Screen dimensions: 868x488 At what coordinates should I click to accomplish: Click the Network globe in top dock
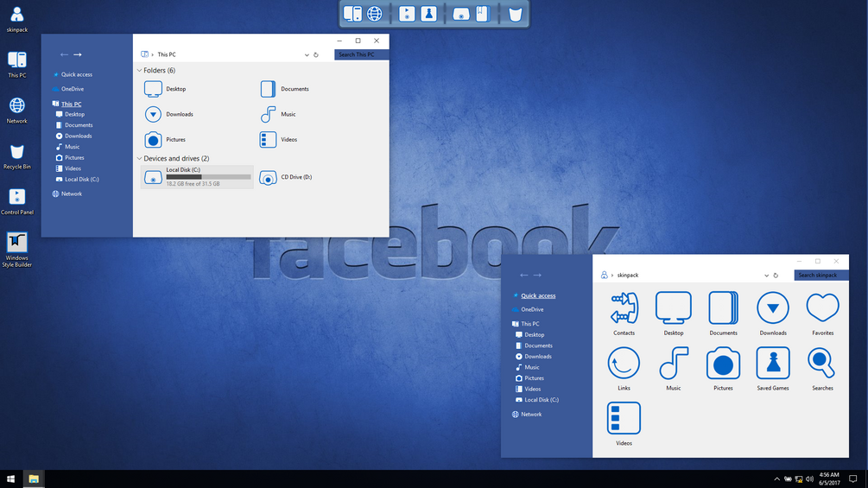(375, 14)
